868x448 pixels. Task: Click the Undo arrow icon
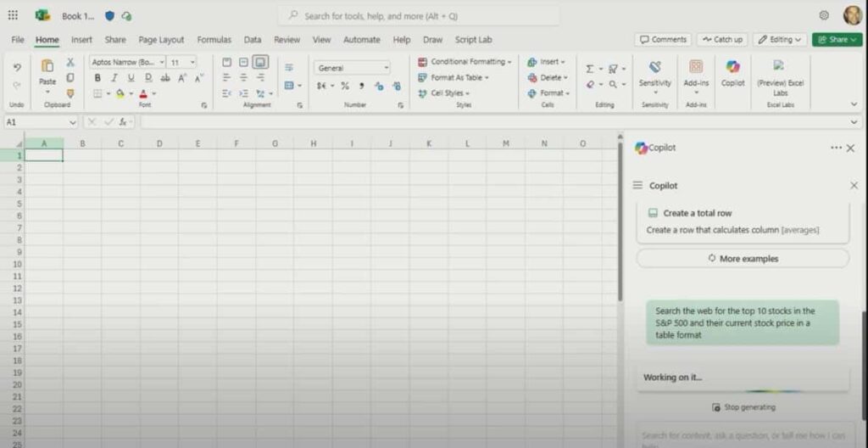[x=17, y=68]
